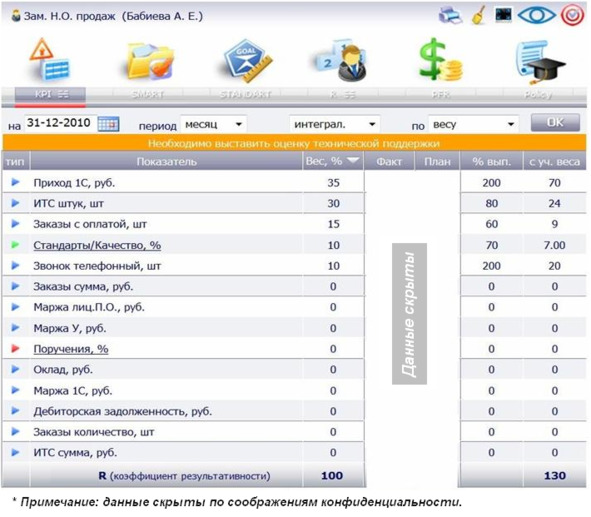
Task: Open the Policy graduation cap icon
Action: coord(539,61)
